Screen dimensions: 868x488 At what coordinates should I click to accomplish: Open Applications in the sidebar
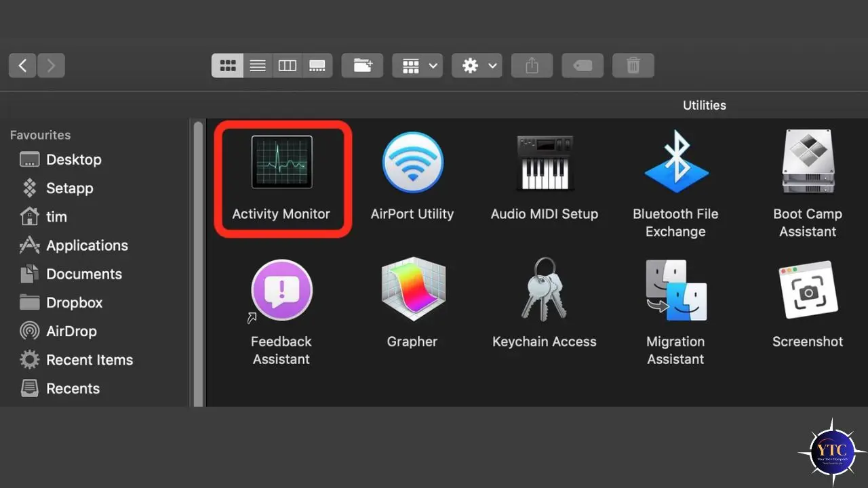[x=74, y=245]
